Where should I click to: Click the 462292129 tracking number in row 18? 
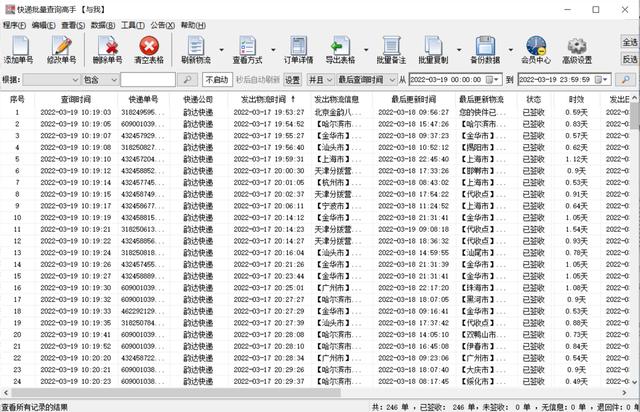[x=143, y=311]
